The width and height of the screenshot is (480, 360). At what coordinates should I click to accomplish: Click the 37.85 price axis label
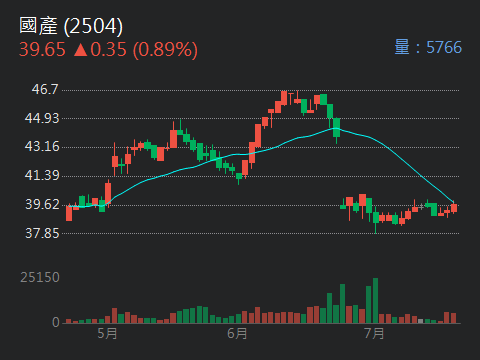point(42,233)
